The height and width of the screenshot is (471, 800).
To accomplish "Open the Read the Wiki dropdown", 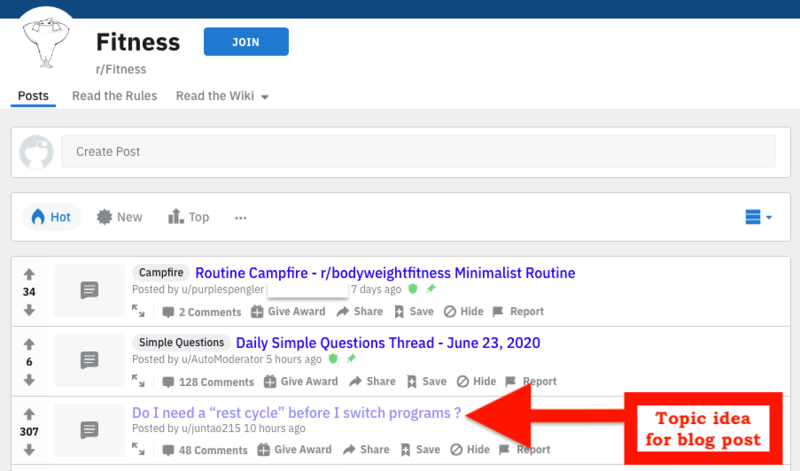I will (x=222, y=96).
